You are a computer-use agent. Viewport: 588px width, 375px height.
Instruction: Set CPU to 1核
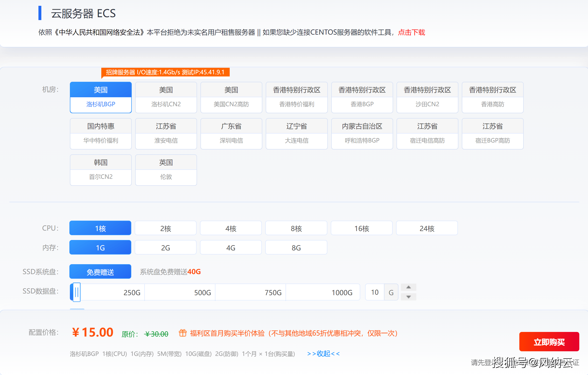(100, 228)
